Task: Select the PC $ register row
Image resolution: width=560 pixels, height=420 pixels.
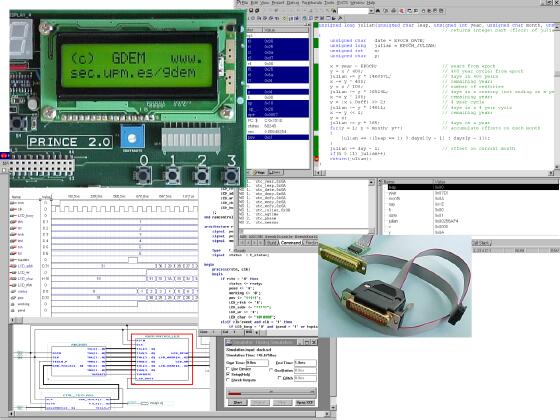Action: click(278, 120)
